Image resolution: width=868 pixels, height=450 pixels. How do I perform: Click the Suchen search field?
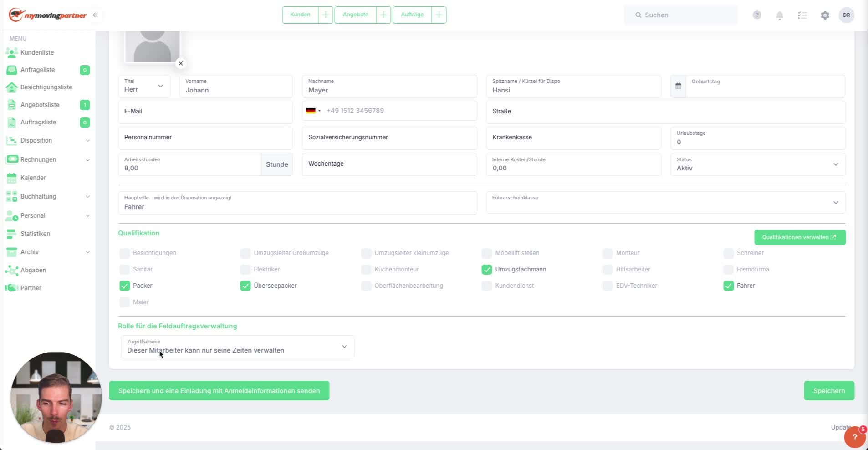[680, 15]
